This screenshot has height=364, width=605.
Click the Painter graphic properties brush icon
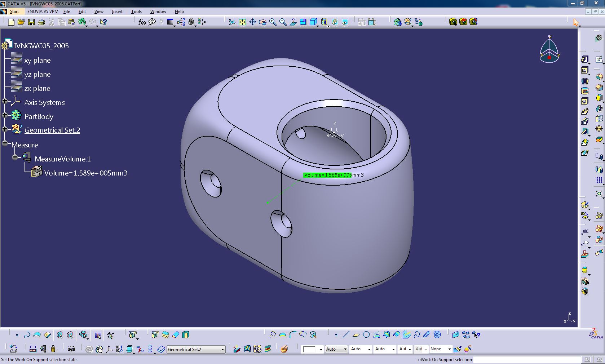458,349
